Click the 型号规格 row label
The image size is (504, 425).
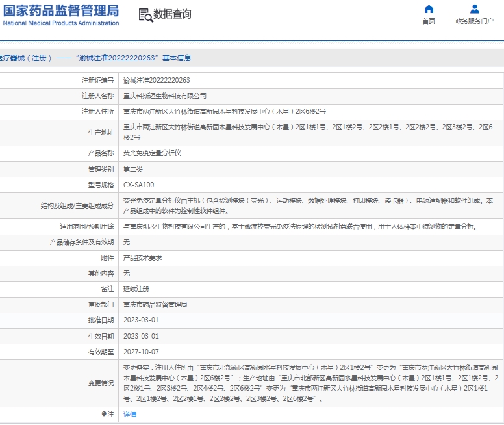pos(101,185)
